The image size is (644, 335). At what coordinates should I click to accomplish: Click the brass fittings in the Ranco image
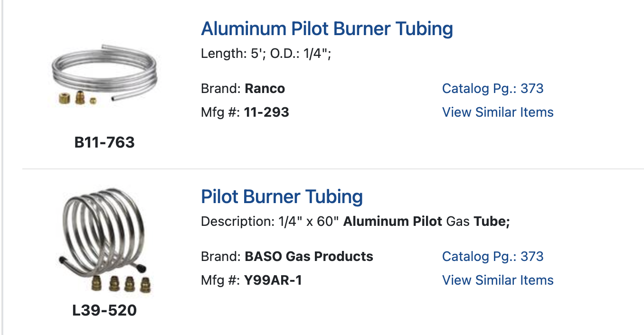pyautogui.click(x=77, y=98)
